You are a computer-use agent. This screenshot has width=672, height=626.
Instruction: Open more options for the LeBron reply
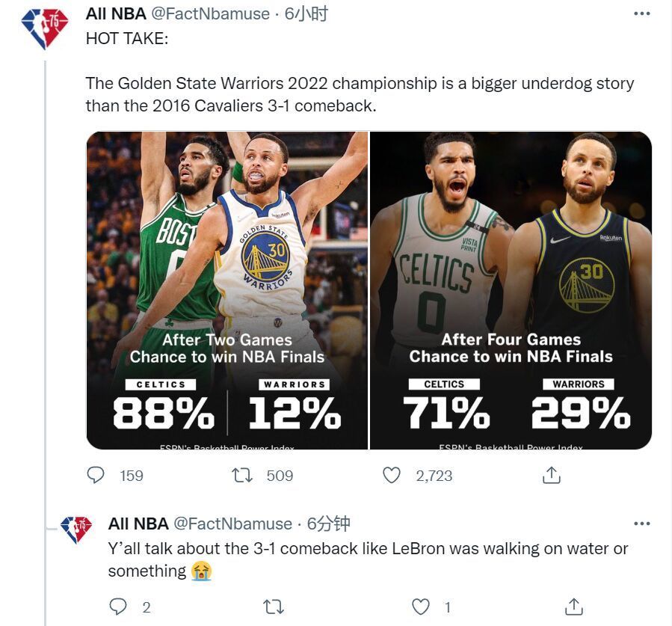tap(641, 524)
